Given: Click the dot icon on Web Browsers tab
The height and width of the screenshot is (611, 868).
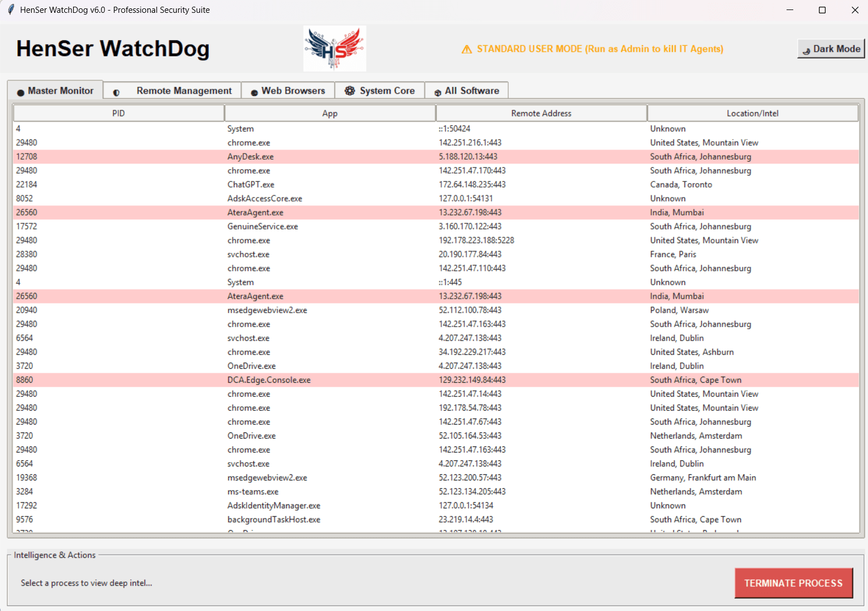Looking at the screenshot, I should coord(254,93).
